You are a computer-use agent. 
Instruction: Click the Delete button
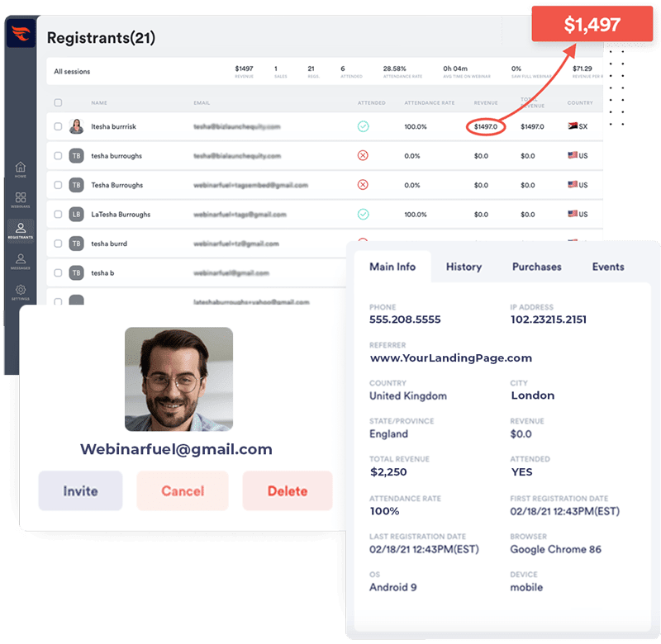point(288,490)
